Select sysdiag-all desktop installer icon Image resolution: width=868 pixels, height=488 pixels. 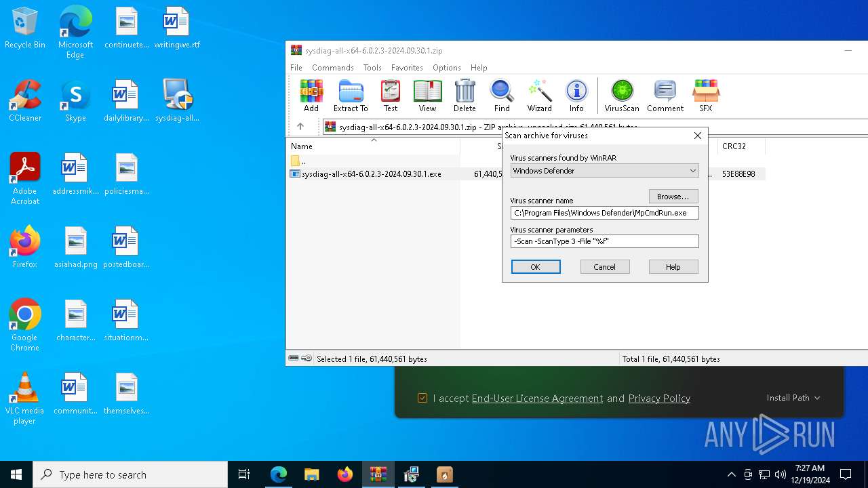(x=177, y=102)
